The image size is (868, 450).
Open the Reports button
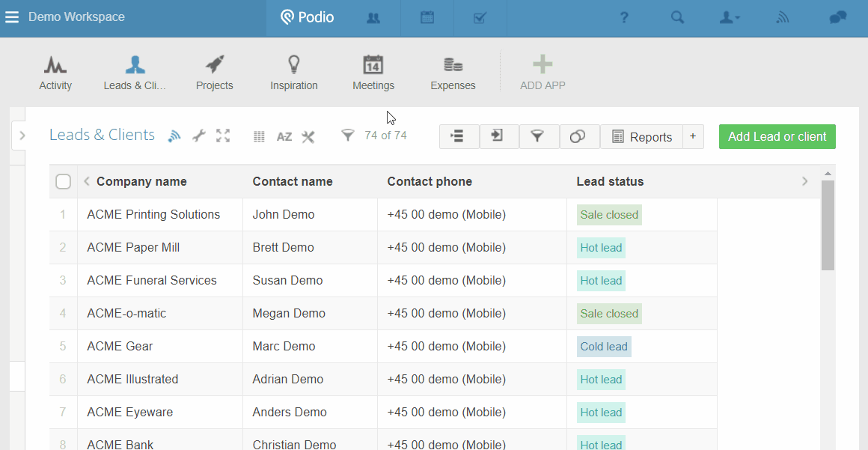(641, 136)
